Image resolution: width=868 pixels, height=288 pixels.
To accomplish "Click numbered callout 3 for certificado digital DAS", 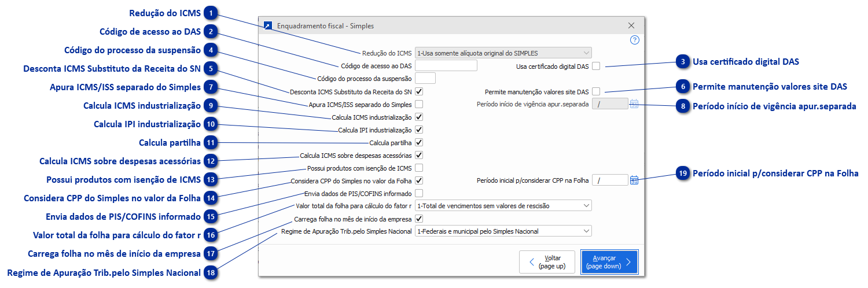I will pyautogui.click(x=683, y=61).
